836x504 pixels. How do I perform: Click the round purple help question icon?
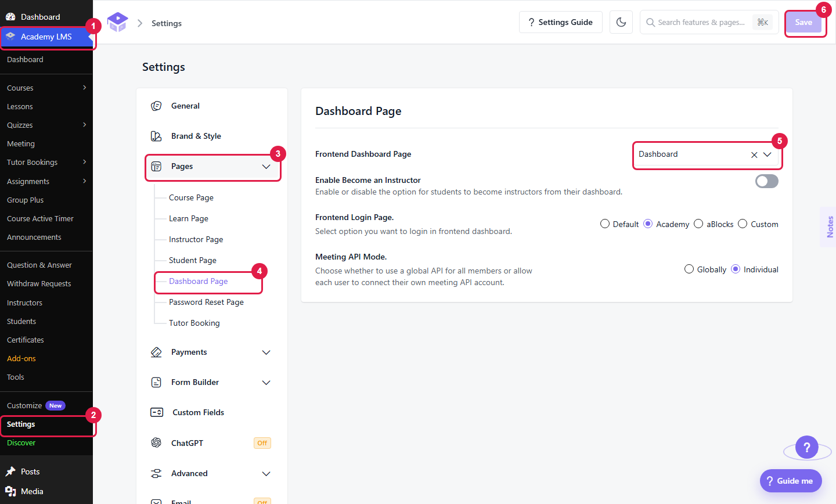click(807, 447)
